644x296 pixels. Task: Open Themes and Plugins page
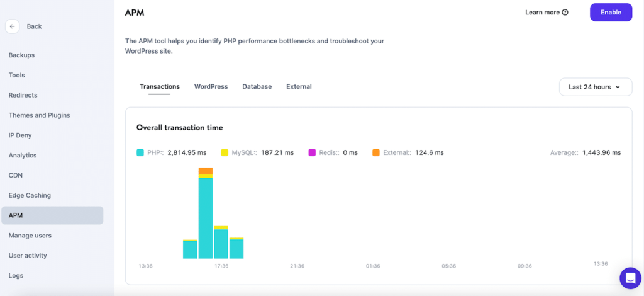39,115
